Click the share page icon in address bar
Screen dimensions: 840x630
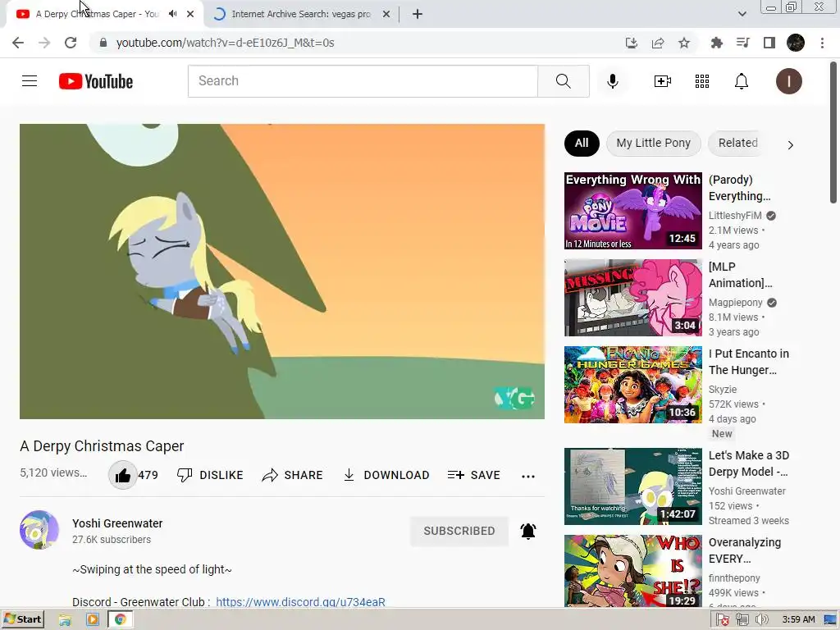657,43
